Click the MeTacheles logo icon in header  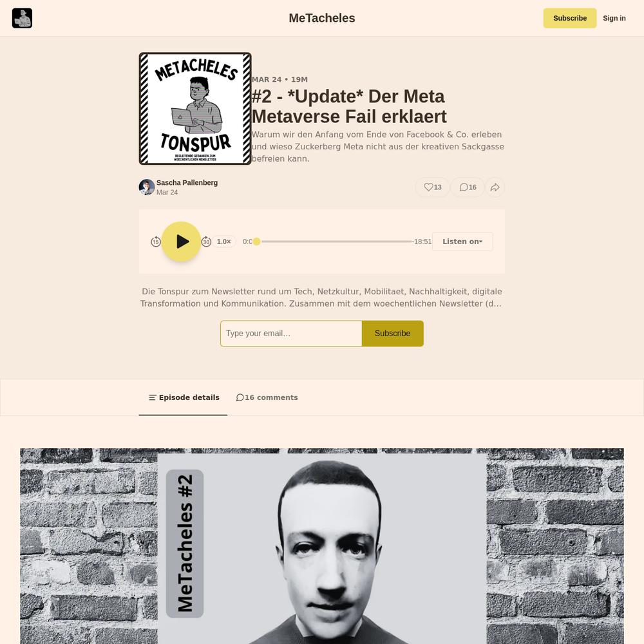[x=22, y=18]
